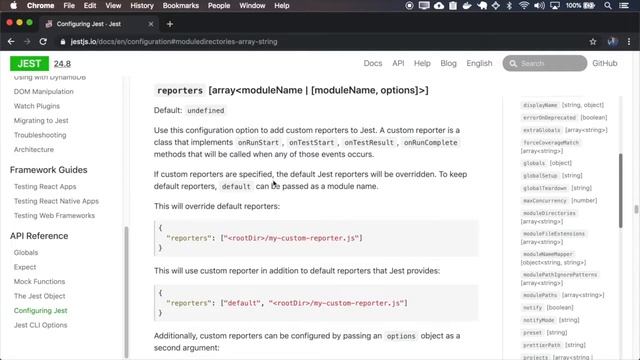The image size is (640, 360).
Task: Click the contents list scrollbar thumb
Action: tap(621, 191)
